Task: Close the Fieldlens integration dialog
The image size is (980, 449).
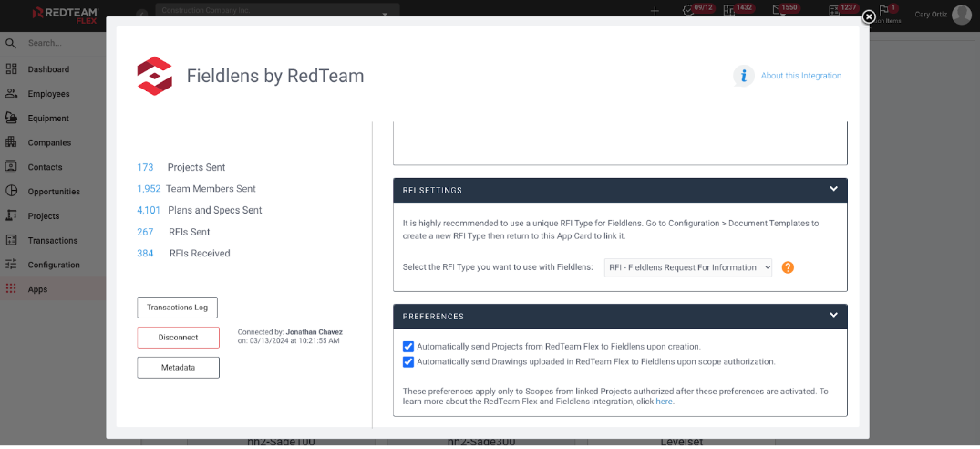Action: pyautogui.click(x=868, y=17)
